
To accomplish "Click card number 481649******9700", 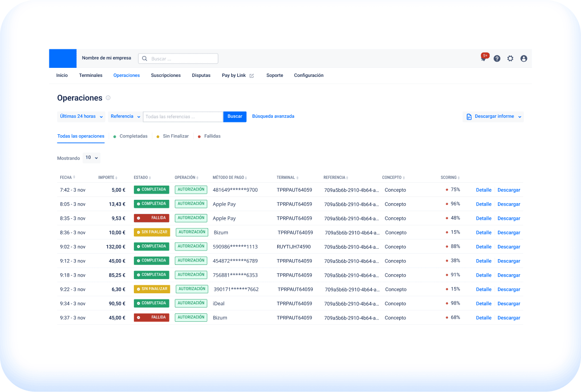I will [x=235, y=190].
